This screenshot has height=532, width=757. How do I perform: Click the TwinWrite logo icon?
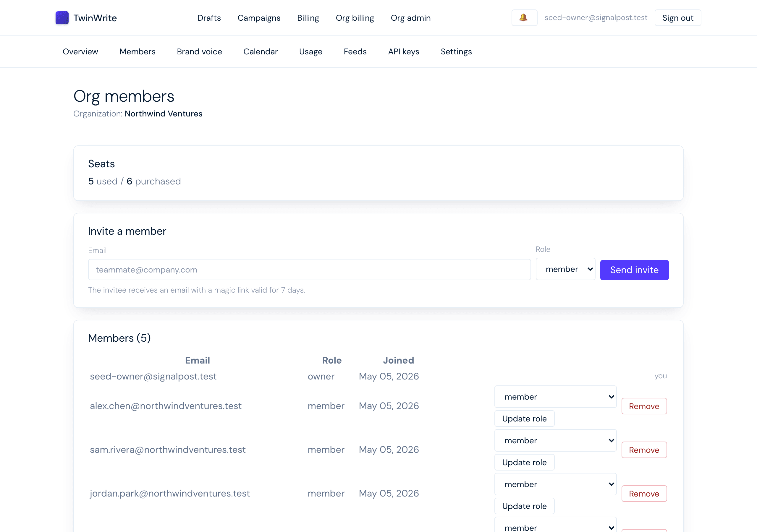62,18
